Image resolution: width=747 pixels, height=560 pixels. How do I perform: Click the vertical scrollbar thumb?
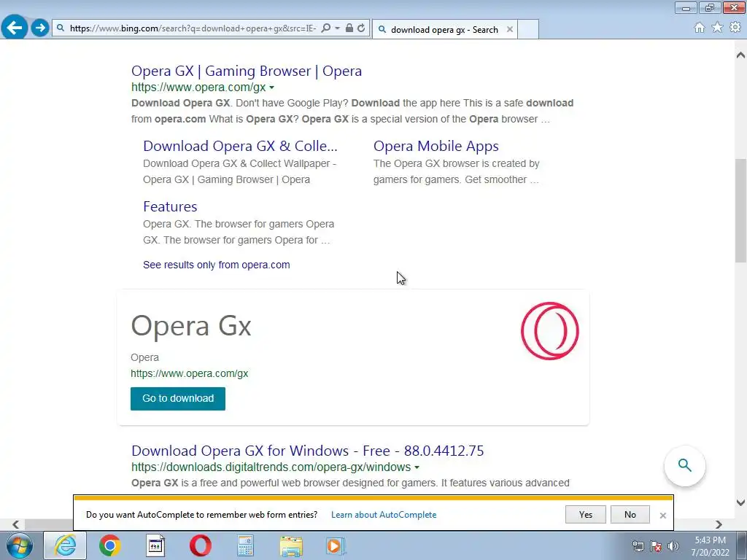click(x=740, y=211)
